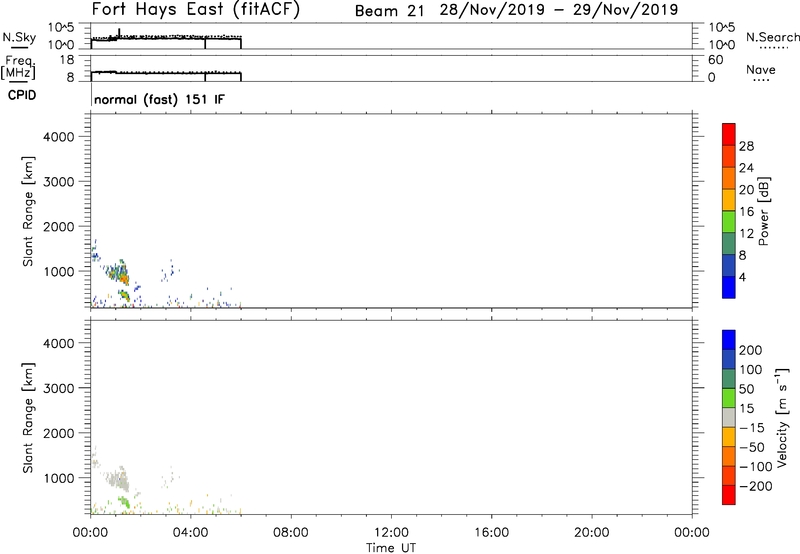Click the blue top segment of Velocity colorbar
Viewport: 800px width, 554px height.
tap(729, 340)
